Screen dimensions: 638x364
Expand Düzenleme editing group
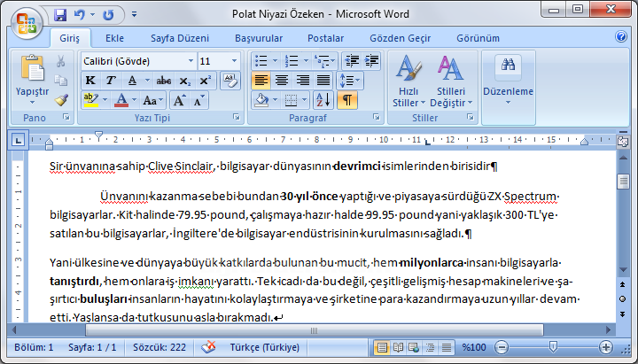point(509,87)
